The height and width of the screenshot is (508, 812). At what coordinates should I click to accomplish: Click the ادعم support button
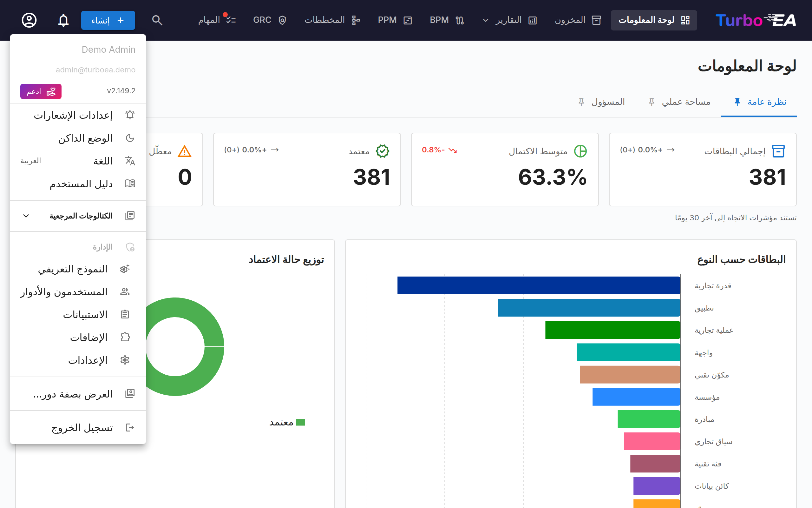[x=41, y=91]
